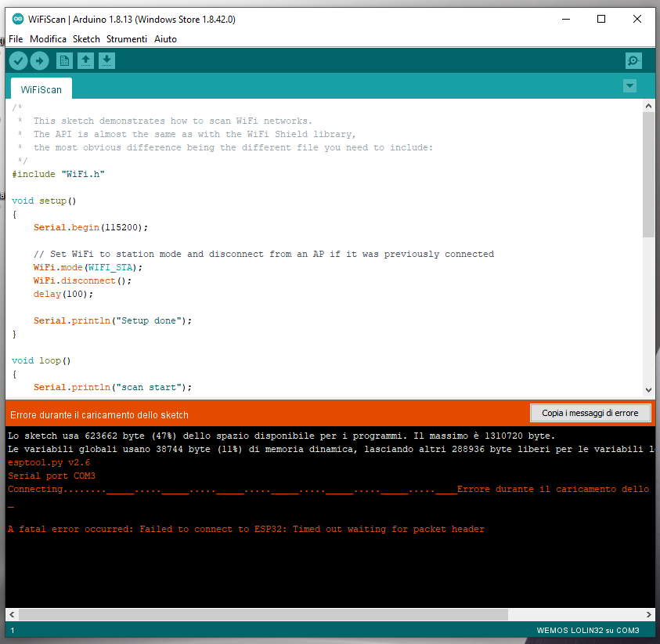The height and width of the screenshot is (644, 660).
Task: Click the This sketch demonstrates comment line
Action: (173, 121)
